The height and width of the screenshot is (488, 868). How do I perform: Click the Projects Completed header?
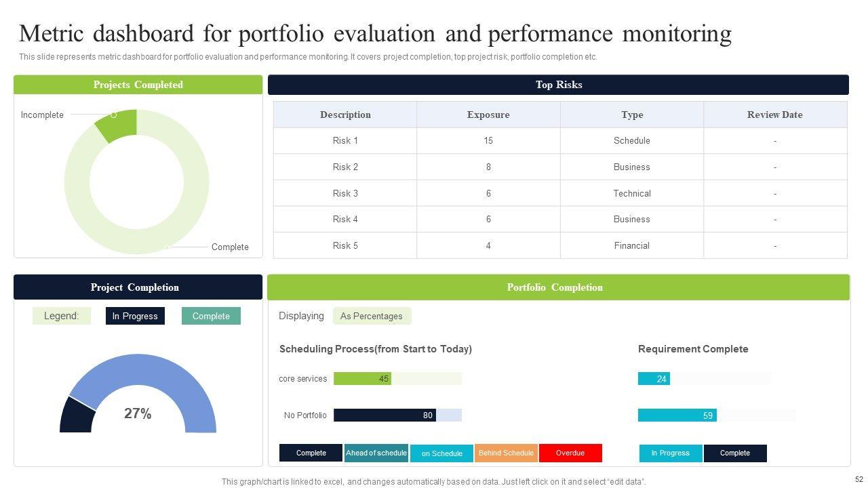coord(138,85)
